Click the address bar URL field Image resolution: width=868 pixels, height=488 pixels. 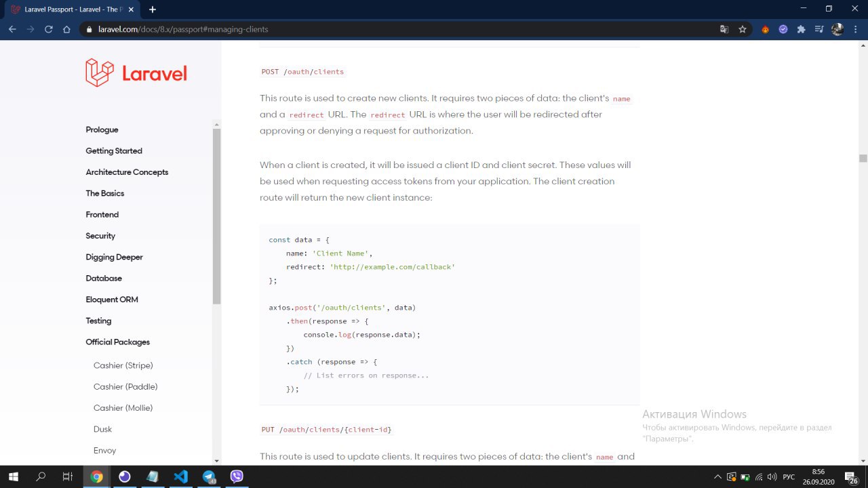coord(407,29)
